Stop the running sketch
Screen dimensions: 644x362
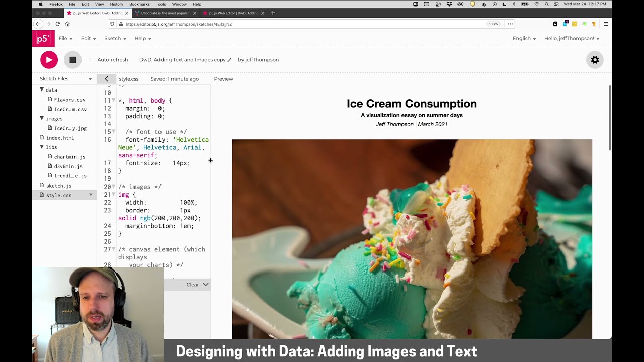click(72, 60)
